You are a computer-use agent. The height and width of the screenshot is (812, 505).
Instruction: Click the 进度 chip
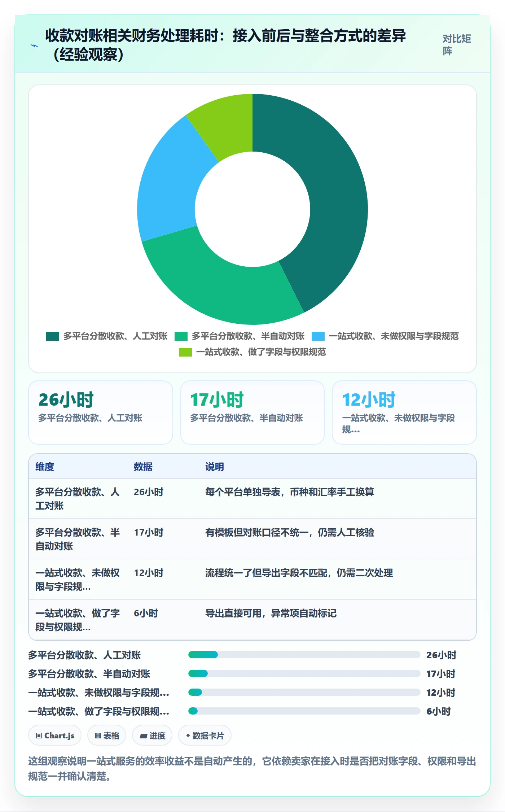(152, 735)
